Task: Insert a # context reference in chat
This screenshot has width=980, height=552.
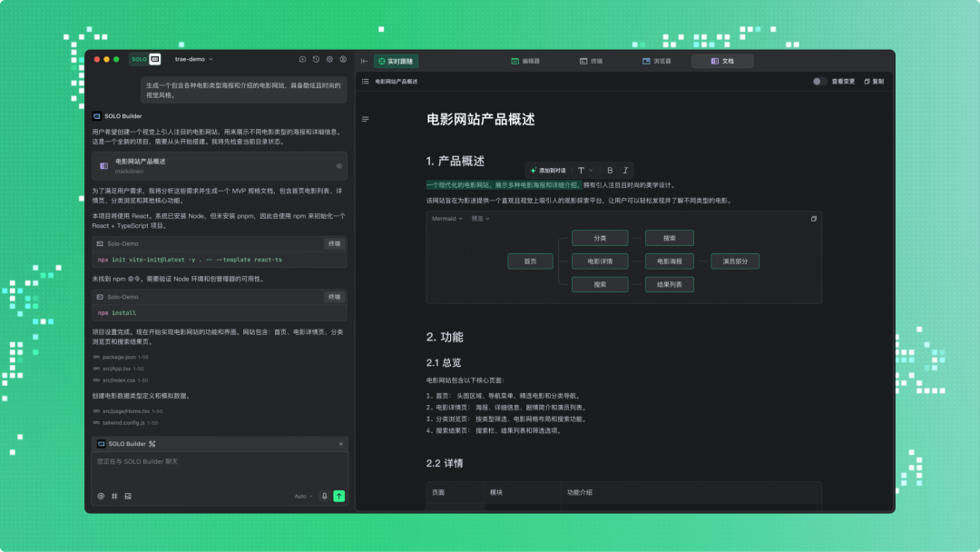Action: coord(114,497)
